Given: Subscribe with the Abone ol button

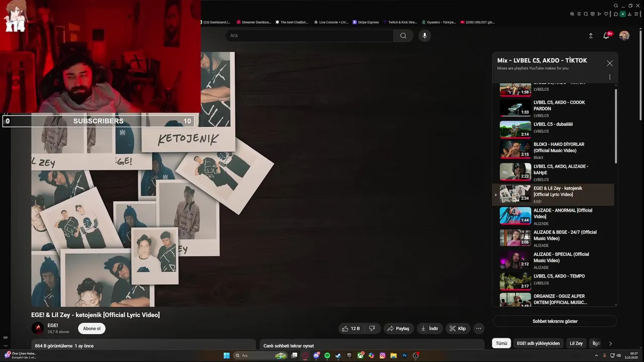Looking at the screenshot, I should pyautogui.click(x=92, y=329).
